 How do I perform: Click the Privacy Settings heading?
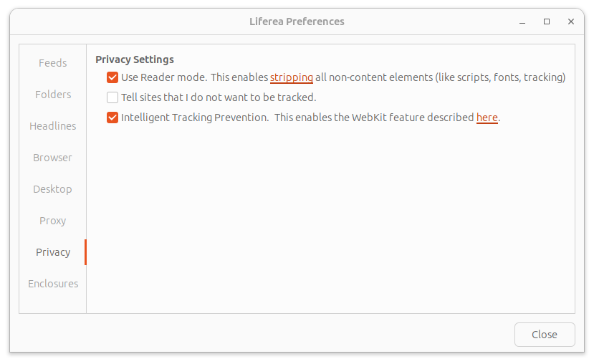coord(135,59)
